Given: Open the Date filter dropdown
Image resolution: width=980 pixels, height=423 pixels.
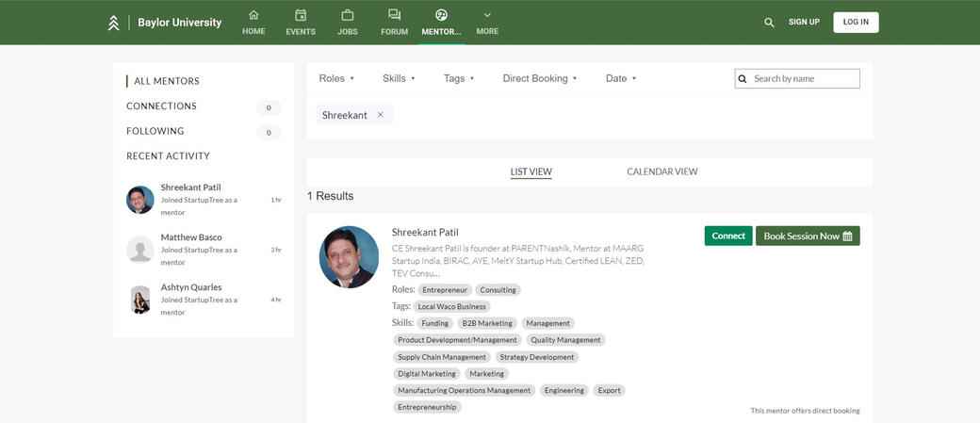Looking at the screenshot, I should tap(621, 79).
